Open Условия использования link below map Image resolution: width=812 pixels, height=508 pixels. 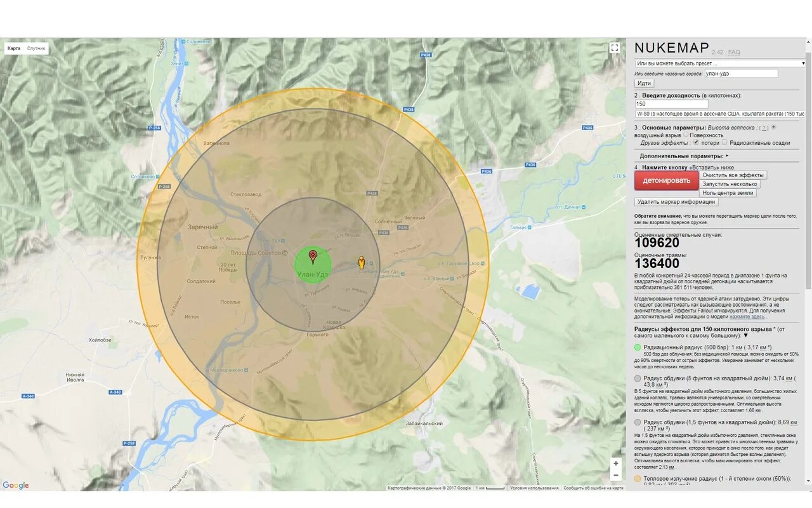coord(534,488)
